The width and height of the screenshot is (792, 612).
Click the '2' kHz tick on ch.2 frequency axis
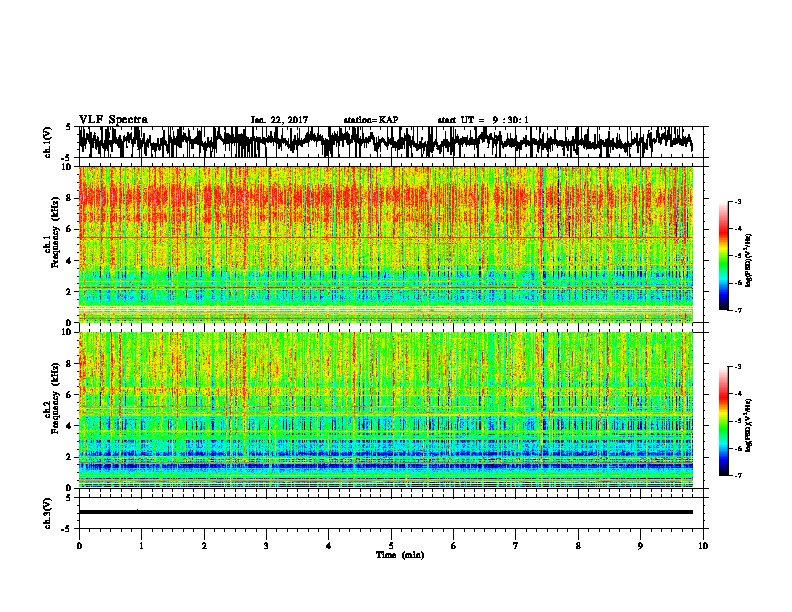click(69, 457)
